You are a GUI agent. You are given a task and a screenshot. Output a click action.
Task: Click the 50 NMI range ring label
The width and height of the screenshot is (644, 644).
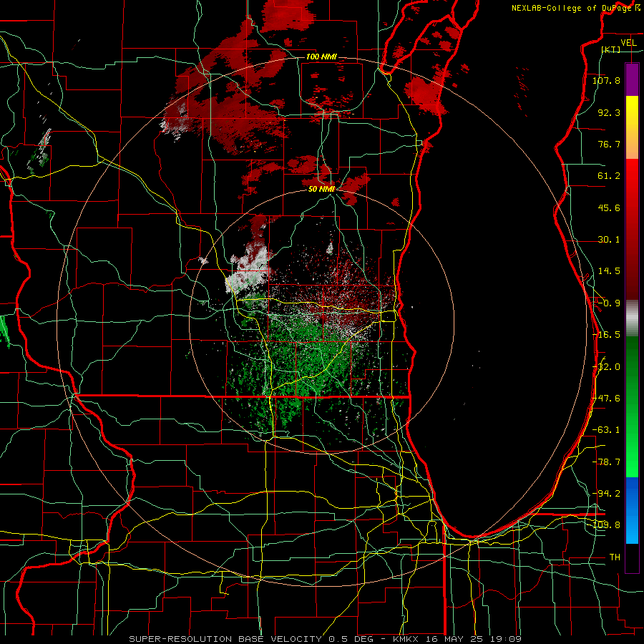(x=321, y=189)
